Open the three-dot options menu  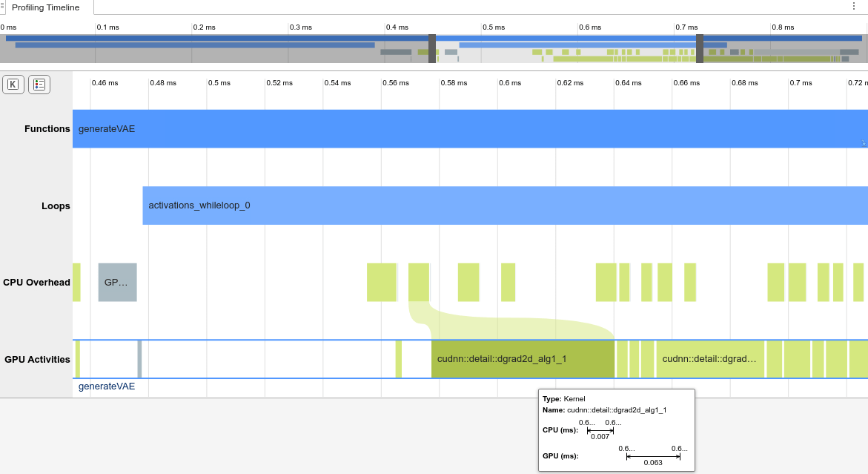coord(853,7)
